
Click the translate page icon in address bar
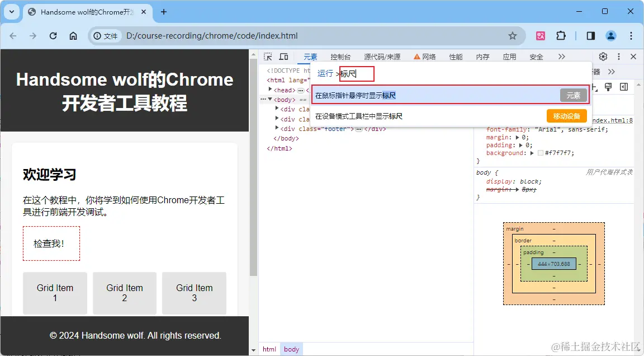541,36
